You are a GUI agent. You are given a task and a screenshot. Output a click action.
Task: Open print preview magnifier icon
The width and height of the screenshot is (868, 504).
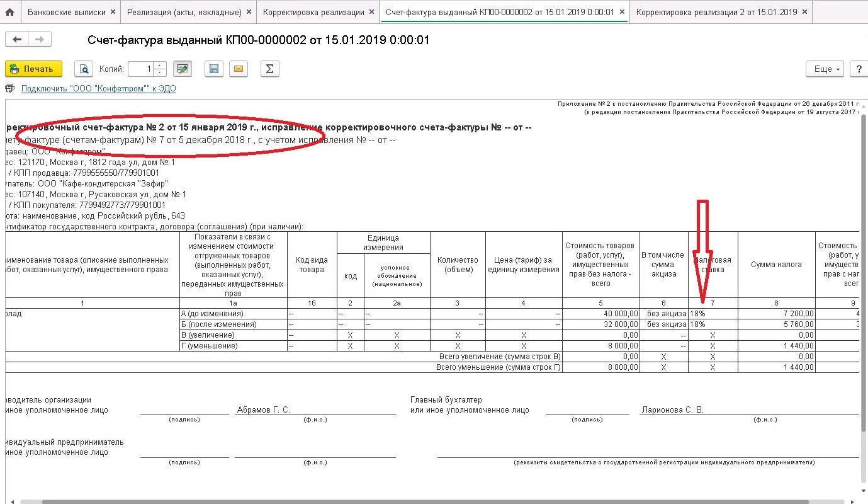coord(84,69)
